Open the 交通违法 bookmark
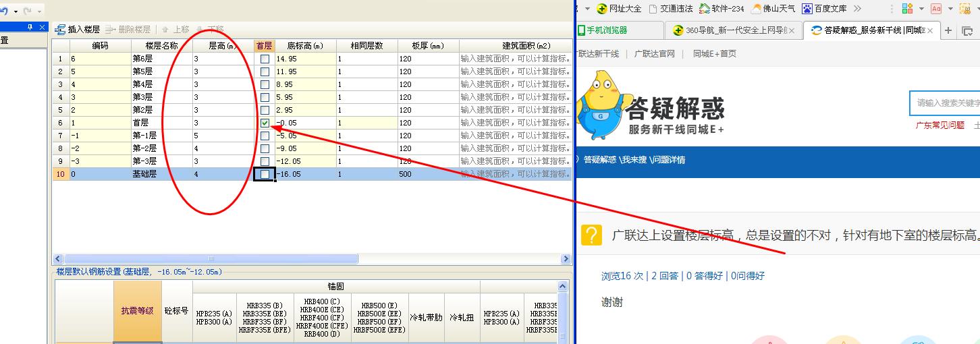 pyautogui.click(x=670, y=9)
